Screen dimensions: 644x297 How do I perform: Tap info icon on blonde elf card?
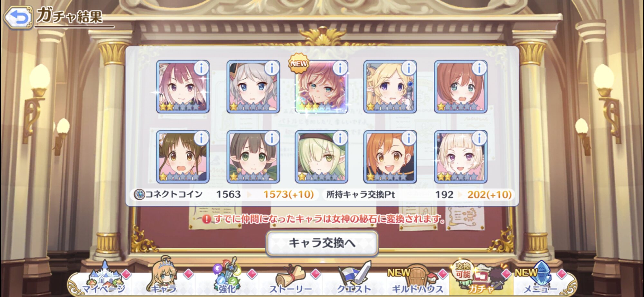coord(409,68)
